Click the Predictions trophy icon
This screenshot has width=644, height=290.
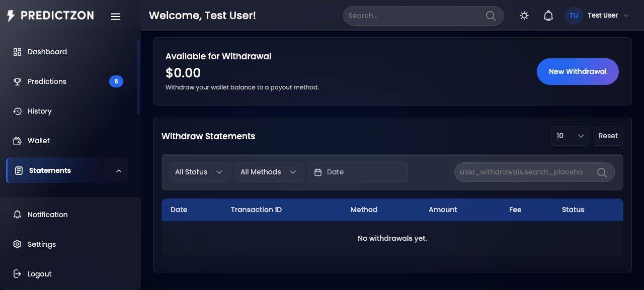(x=17, y=81)
